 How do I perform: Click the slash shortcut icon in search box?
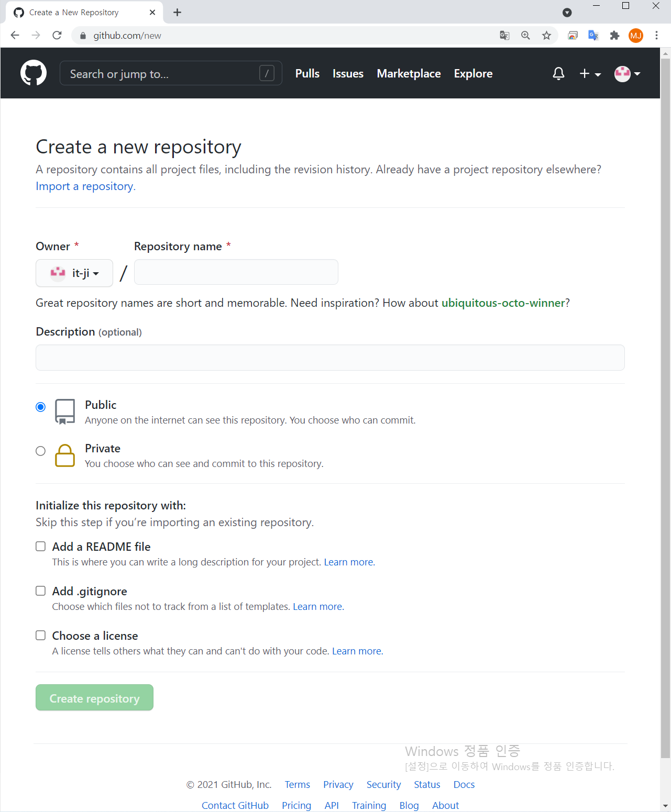pyautogui.click(x=267, y=73)
